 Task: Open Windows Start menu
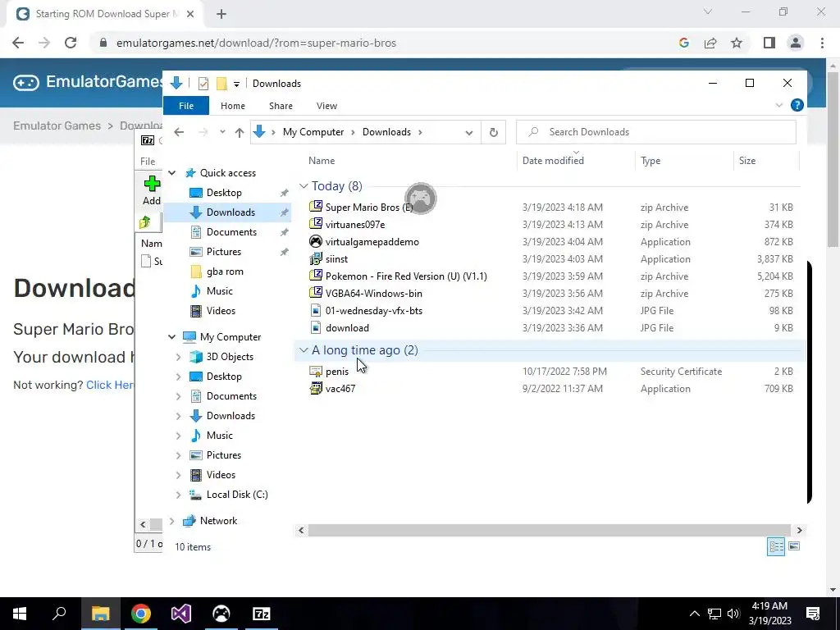20,614
